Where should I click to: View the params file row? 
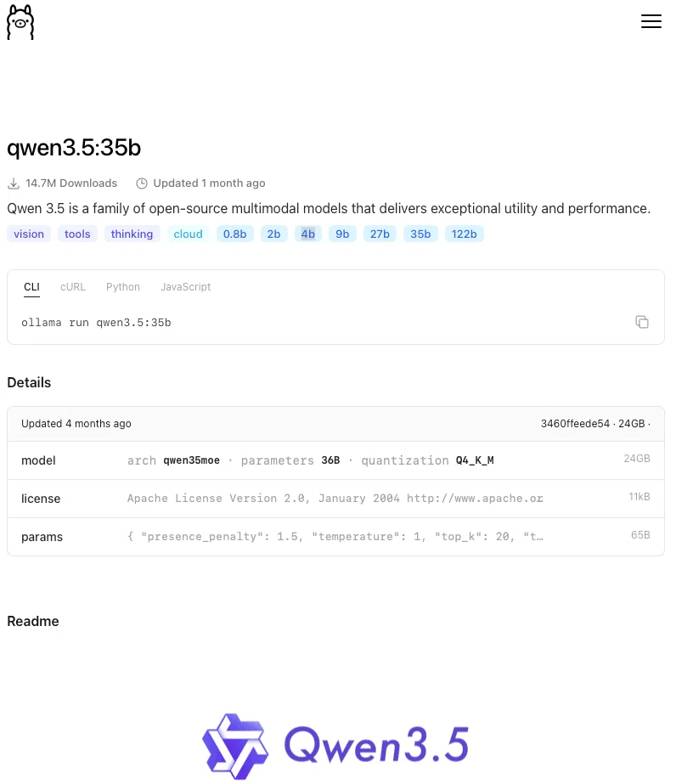335,537
